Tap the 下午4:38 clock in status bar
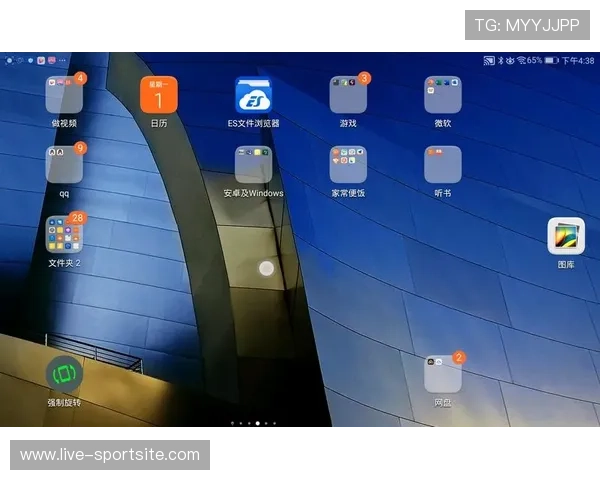The width and height of the screenshot is (600, 480). coord(578,60)
